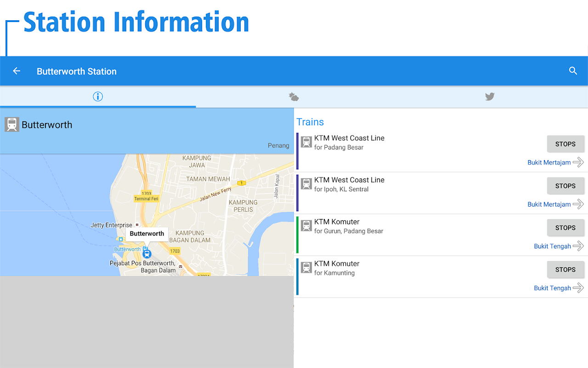Click train icon of Ipoh, KL Sentral line
This screenshot has height=368, width=588.
coord(306,184)
